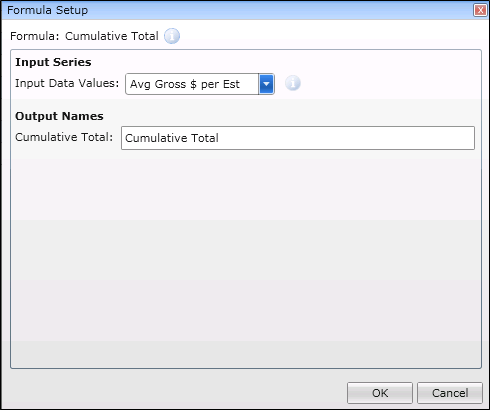Show help for input data values selection
The height and width of the screenshot is (410, 490).
coord(293,83)
